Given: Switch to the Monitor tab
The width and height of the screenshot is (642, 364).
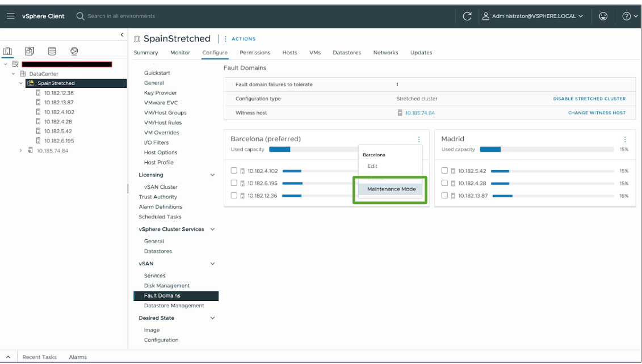Looking at the screenshot, I should (180, 53).
